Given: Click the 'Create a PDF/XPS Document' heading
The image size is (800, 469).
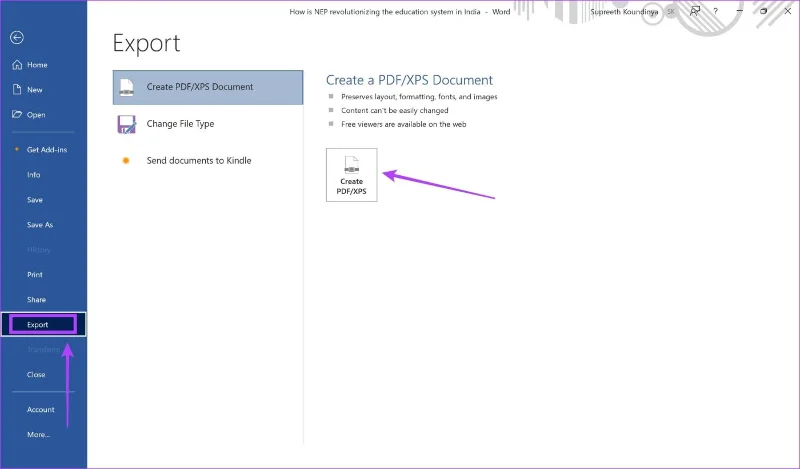Looking at the screenshot, I should tap(409, 80).
